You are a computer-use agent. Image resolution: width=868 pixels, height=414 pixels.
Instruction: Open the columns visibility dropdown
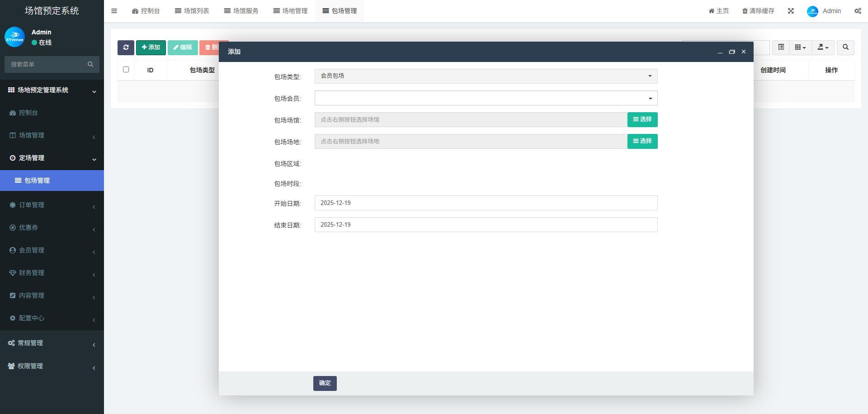tap(800, 48)
